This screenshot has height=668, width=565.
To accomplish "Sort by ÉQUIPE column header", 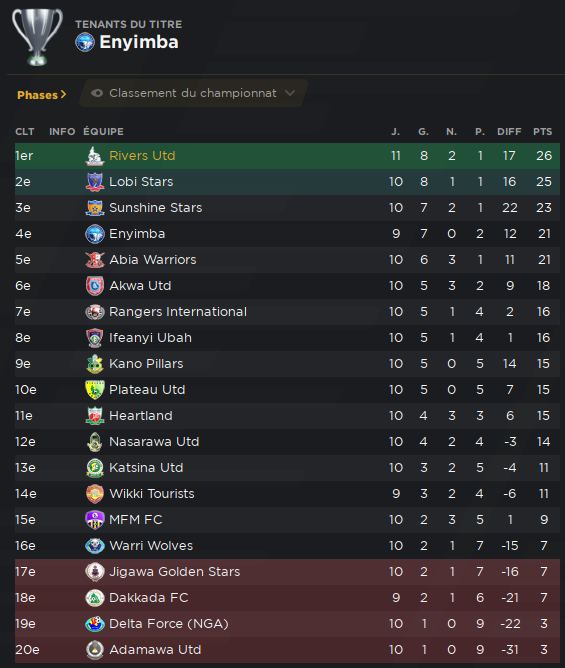I will pos(104,131).
